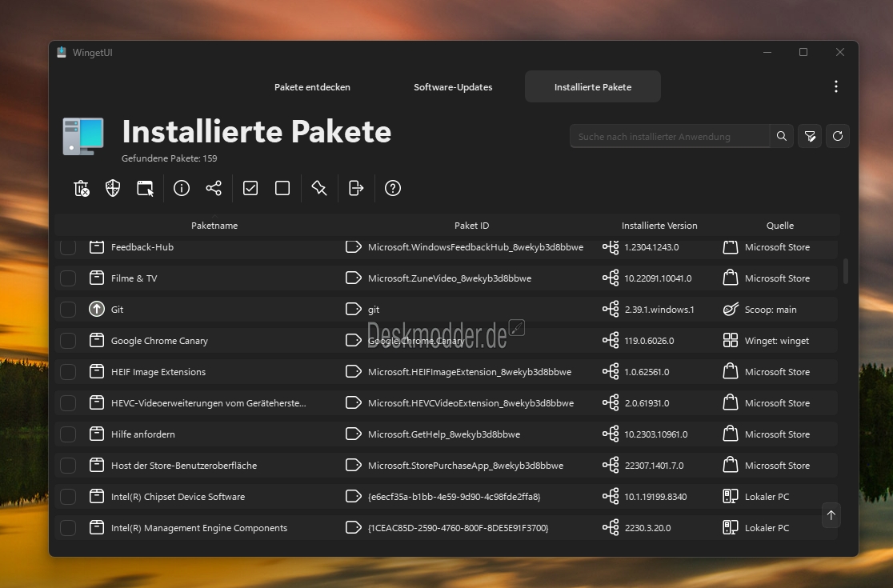Click the export packages icon
The image size is (893, 588).
356,188
